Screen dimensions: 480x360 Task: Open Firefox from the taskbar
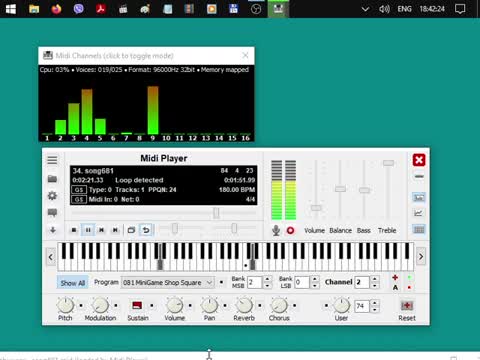(56, 9)
